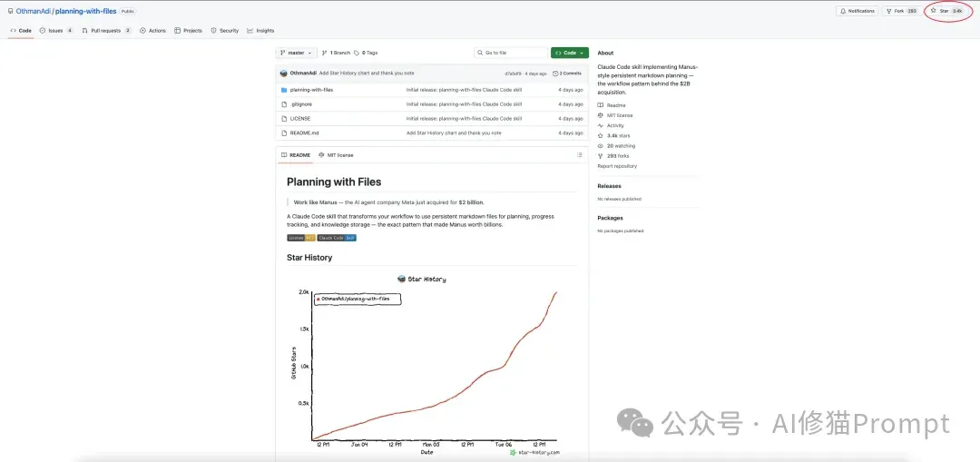
Task: Open the README outline list icon
Action: coord(579,155)
